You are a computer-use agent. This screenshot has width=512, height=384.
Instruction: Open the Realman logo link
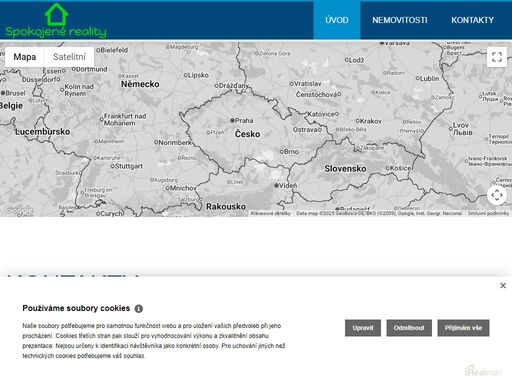pos(484,371)
